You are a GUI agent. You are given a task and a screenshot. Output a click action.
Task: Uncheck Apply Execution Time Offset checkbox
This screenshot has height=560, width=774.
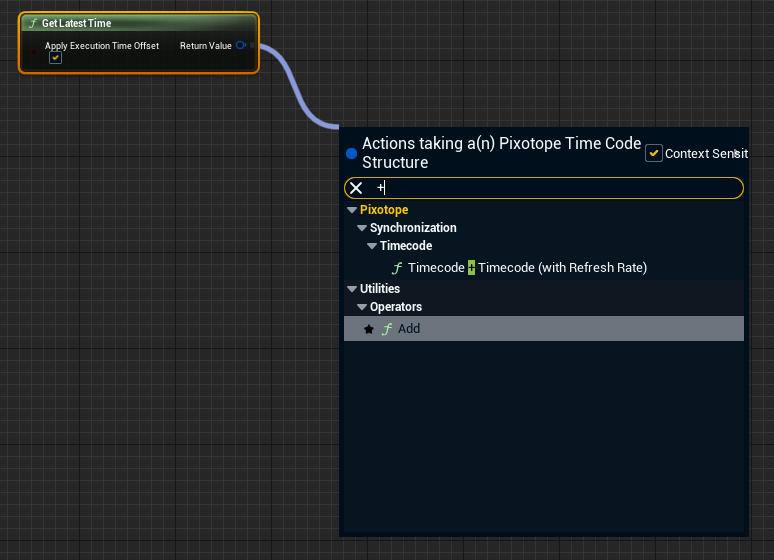click(56, 58)
